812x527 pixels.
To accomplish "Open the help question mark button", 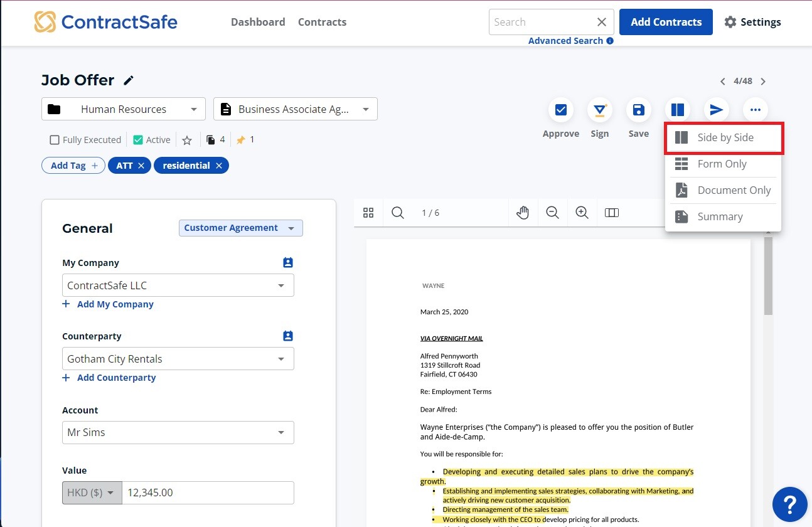I will [789, 504].
